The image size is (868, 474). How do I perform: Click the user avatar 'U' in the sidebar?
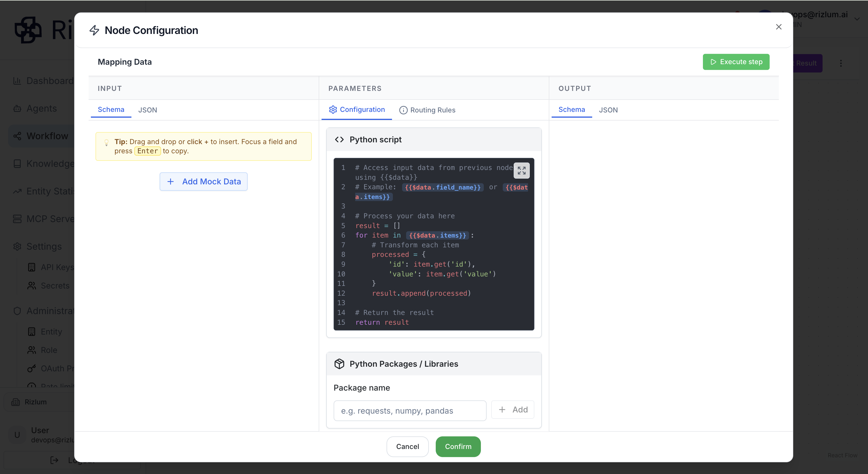tap(17, 435)
